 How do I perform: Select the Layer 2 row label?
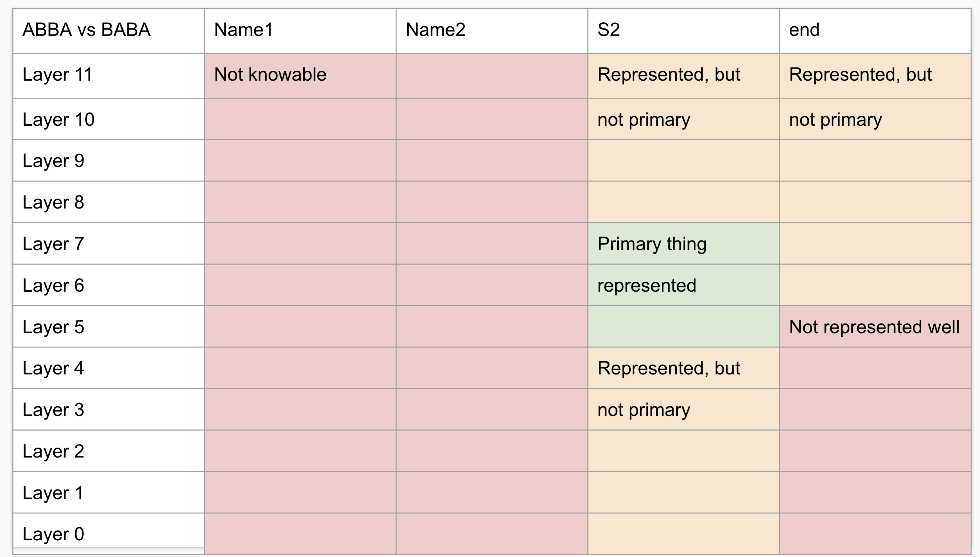click(x=53, y=451)
